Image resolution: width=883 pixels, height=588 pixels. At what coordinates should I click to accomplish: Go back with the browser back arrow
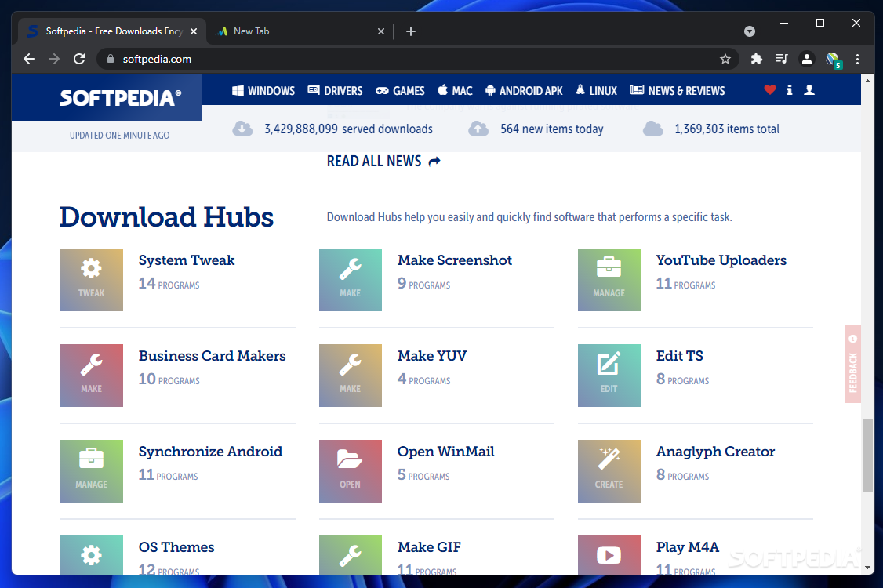tap(29, 59)
